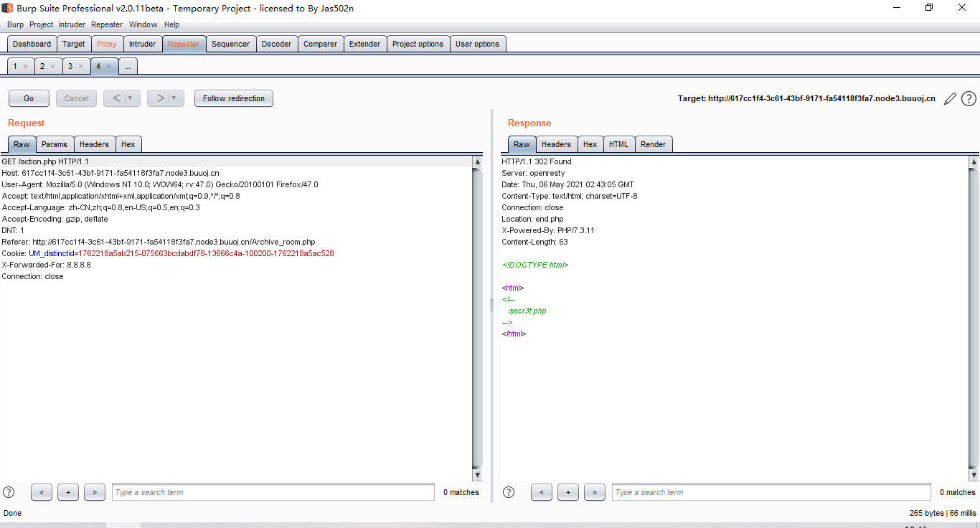Click response search next match button
Viewport: 980px width, 528px height.
594,492
